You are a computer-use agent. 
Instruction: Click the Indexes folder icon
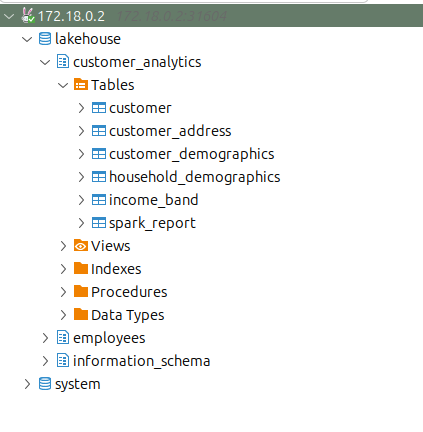click(81, 268)
